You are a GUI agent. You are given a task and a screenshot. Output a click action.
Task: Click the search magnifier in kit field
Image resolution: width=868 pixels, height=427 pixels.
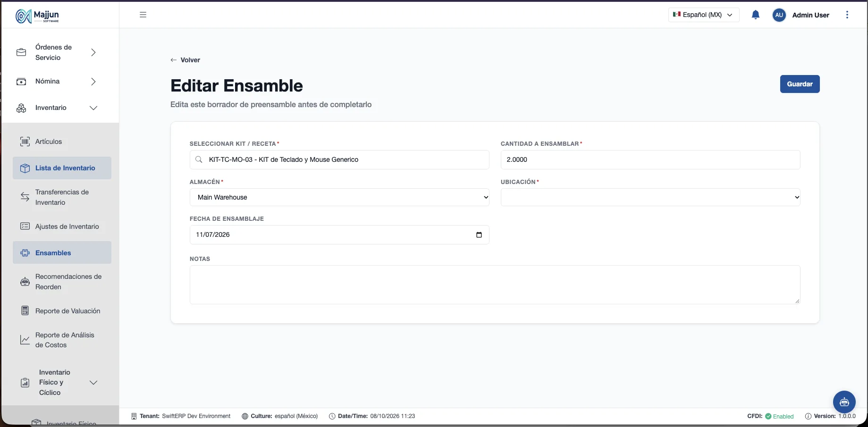coord(199,159)
